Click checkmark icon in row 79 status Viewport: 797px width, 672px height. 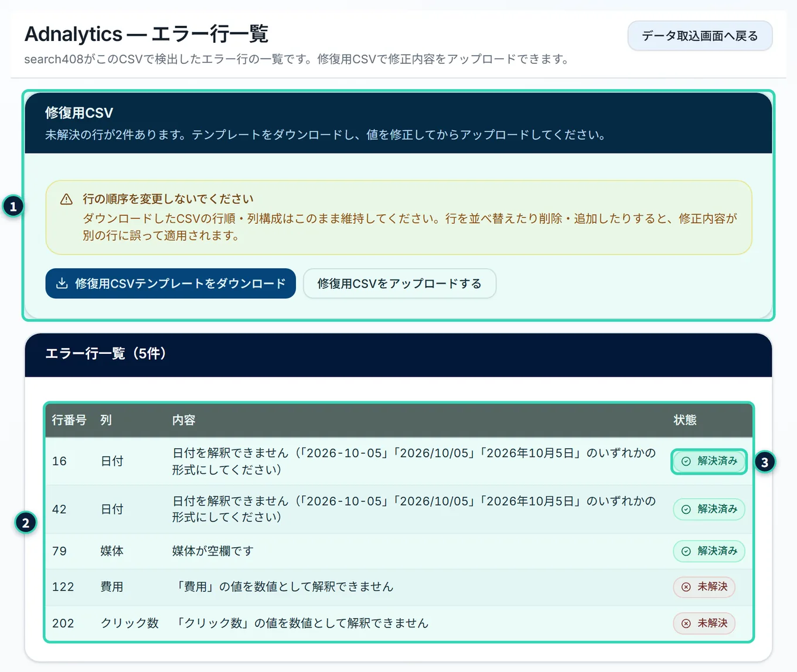686,551
